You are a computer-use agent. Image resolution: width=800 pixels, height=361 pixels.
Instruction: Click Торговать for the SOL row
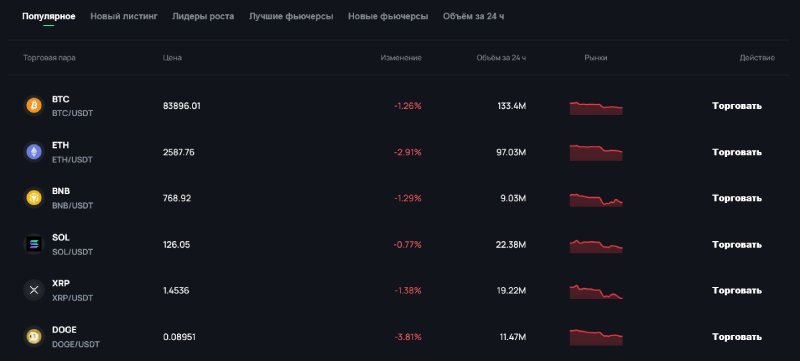point(737,244)
